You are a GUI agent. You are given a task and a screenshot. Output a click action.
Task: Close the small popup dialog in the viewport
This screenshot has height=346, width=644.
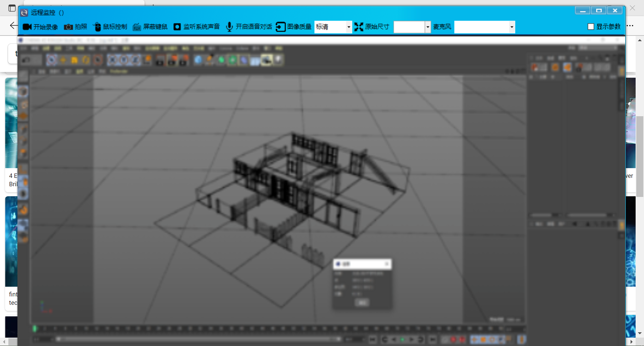tap(387, 264)
